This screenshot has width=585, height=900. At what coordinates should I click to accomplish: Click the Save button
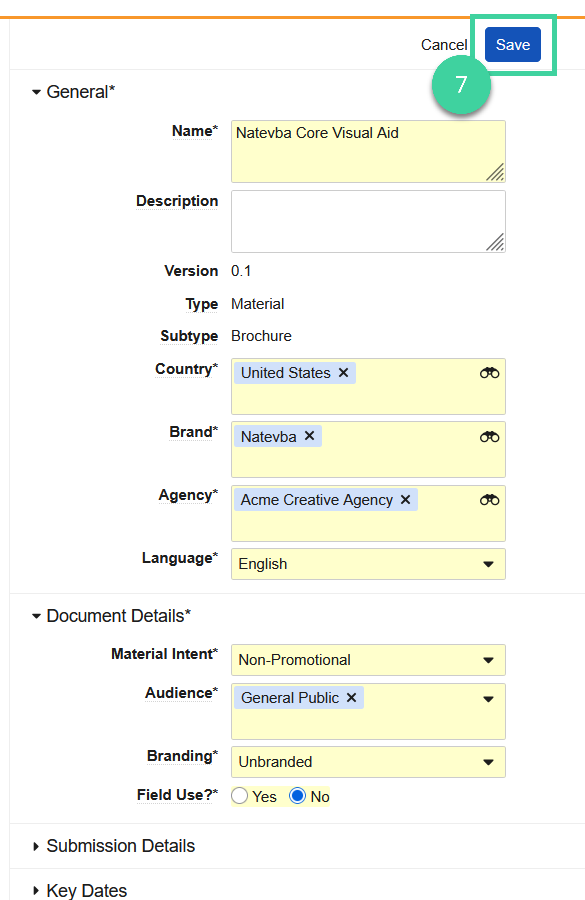point(512,44)
